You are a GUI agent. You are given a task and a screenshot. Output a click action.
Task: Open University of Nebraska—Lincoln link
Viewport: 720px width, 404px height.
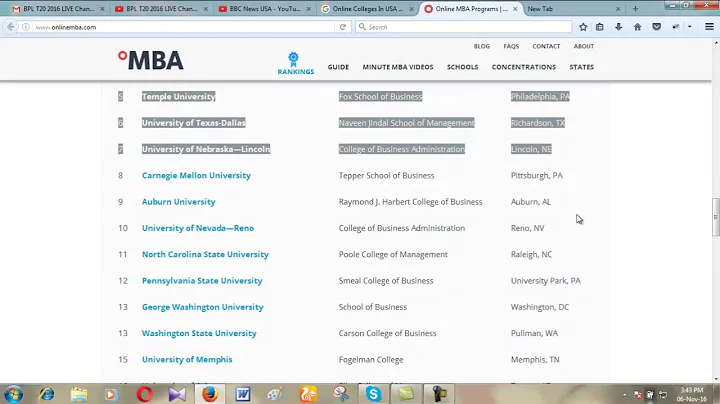tap(206, 149)
